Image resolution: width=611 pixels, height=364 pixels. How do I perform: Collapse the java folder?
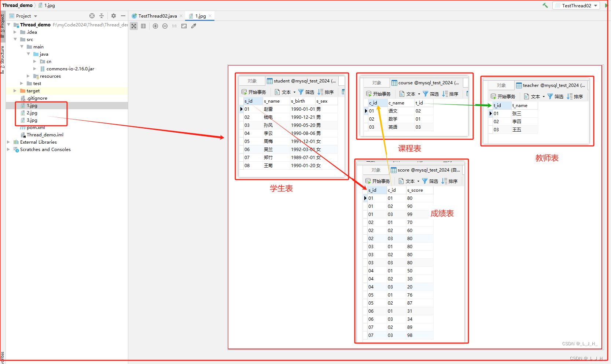click(x=28, y=54)
